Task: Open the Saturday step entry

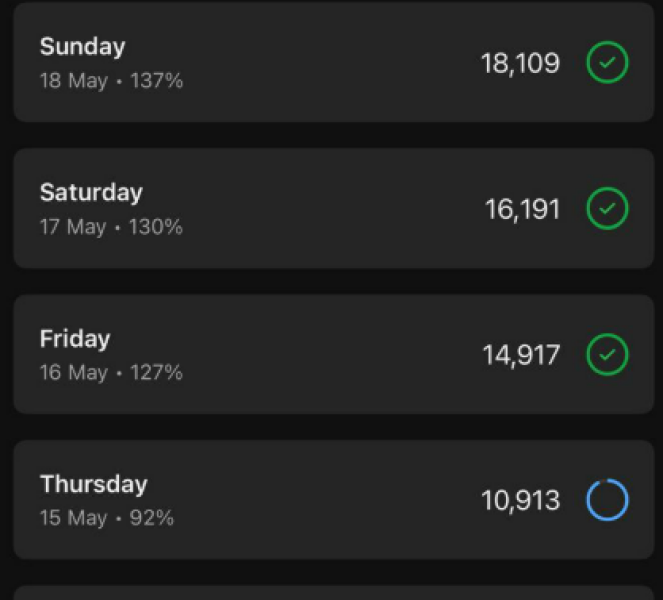Action: (x=300, y=208)
